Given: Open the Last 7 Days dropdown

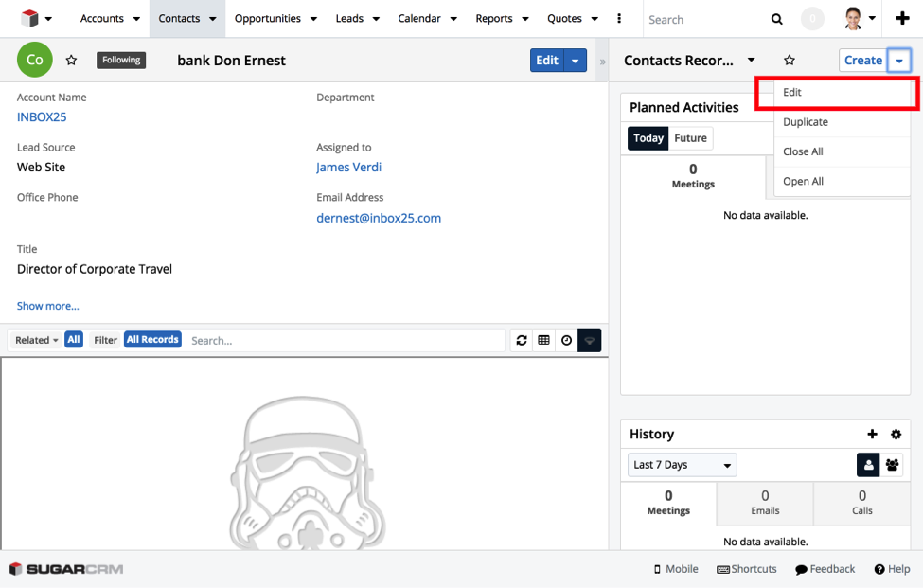Looking at the screenshot, I should (683, 465).
